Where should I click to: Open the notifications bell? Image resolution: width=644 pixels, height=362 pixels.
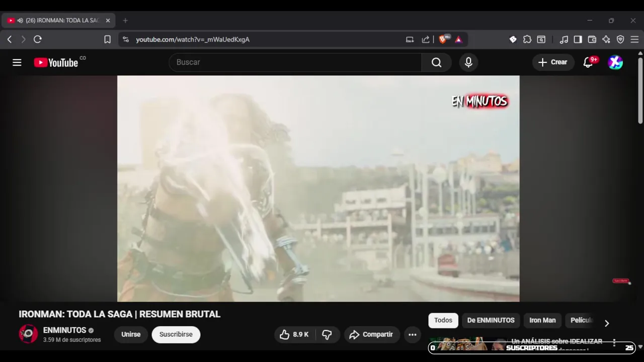click(x=588, y=62)
